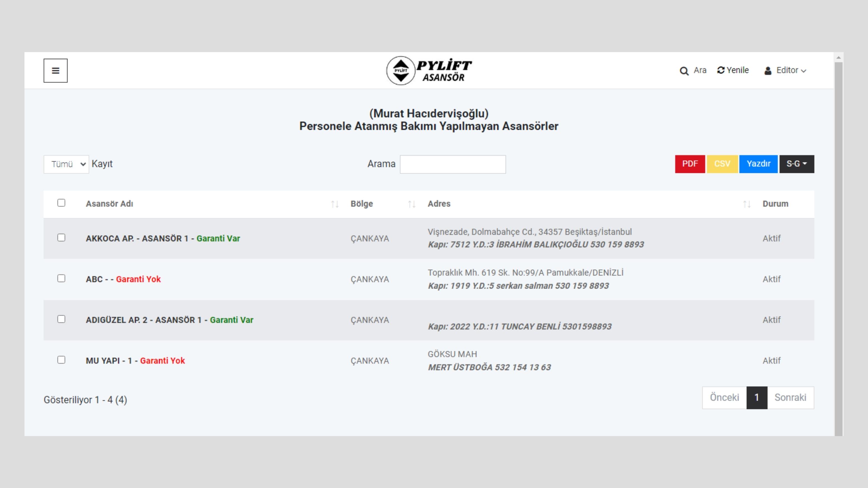Click the Editor user profile icon
This screenshot has height=488, width=868.
[768, 71]
